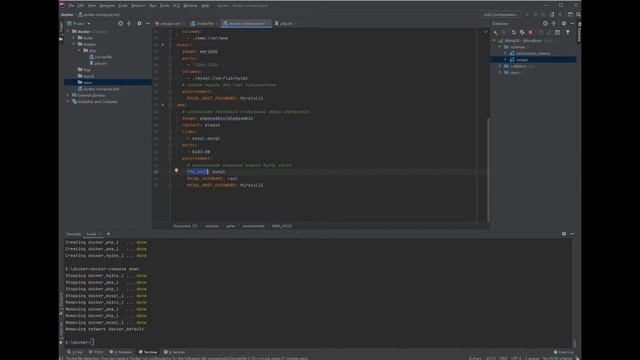Select the mysql folder in project tree

(x=86, y=76)
